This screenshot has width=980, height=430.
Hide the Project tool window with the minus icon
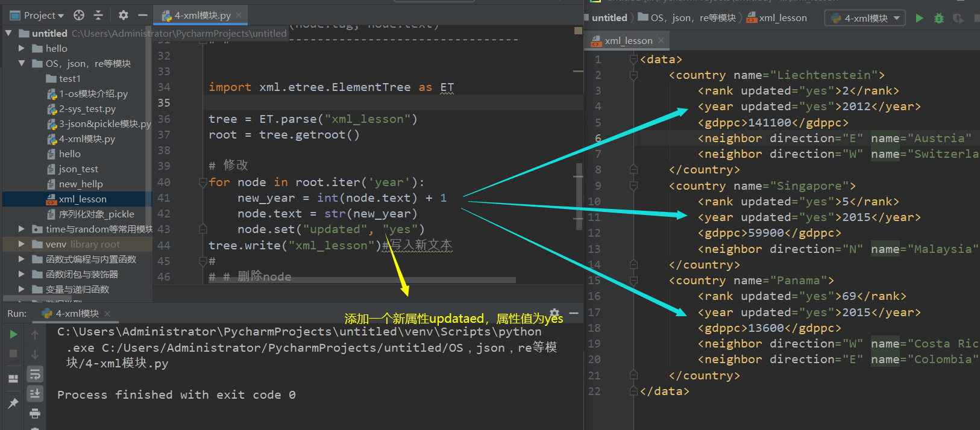click(142, 15)
